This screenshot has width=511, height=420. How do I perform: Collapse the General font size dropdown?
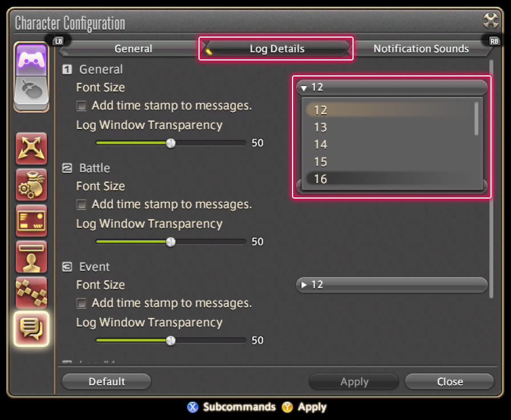pyautogui.click(x=392, y=87)
